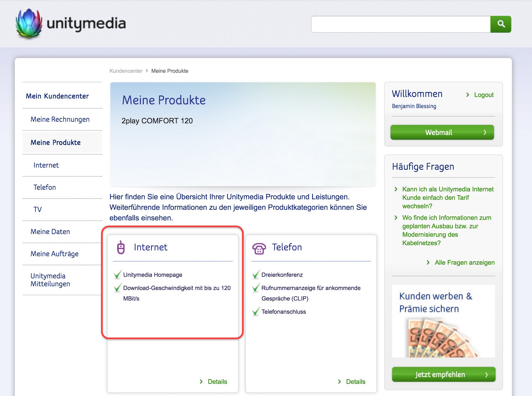The width and height of the screenshot is (532, 396).
Task: Click the Unitymedia Homepage feature text
Action: [x=153, y=275]
